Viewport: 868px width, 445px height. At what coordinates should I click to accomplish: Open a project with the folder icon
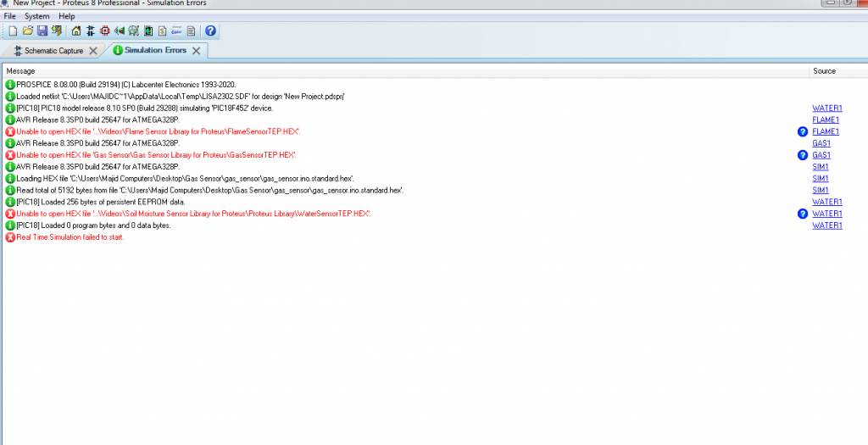(28, 31)
